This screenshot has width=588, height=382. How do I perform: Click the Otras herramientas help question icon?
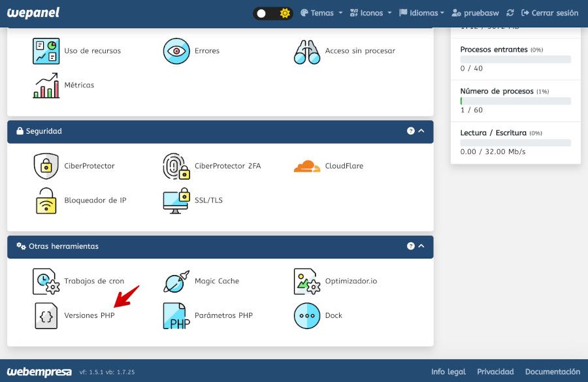[x=411, y=246]
